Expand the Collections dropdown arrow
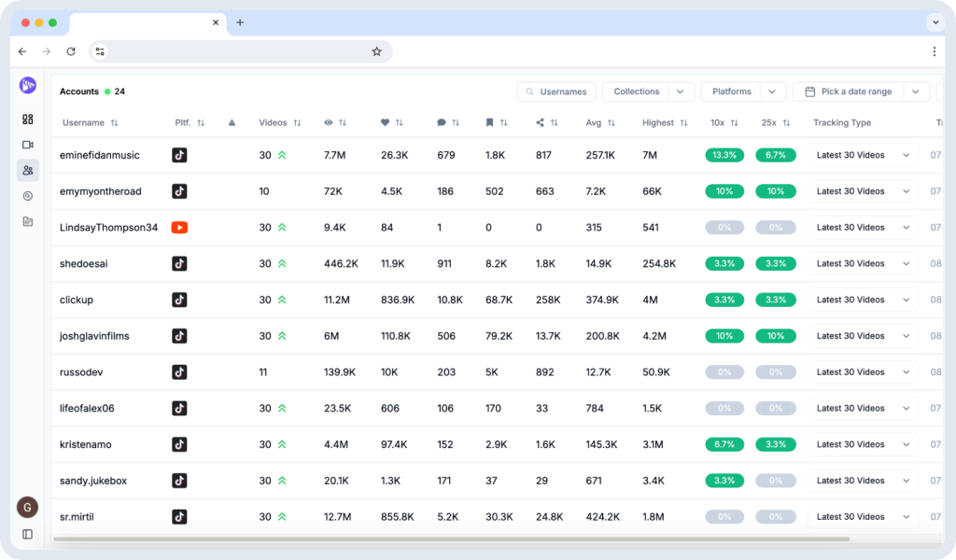The width and height of the screenshot is (956, 560). tap(682, 91)
